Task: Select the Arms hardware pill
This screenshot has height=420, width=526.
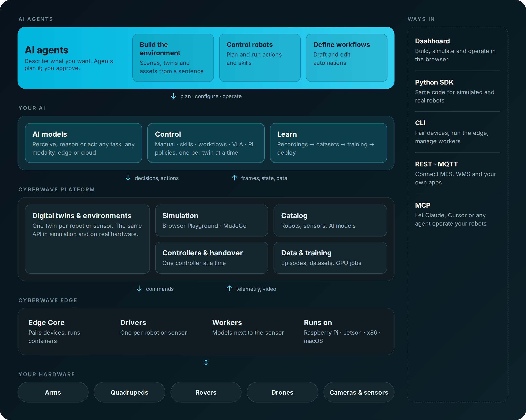Action: [x=53, y=392]
